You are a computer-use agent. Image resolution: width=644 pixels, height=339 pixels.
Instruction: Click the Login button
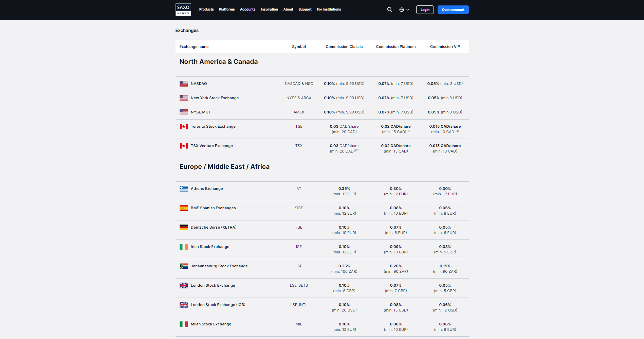click(x=425, y=10)
